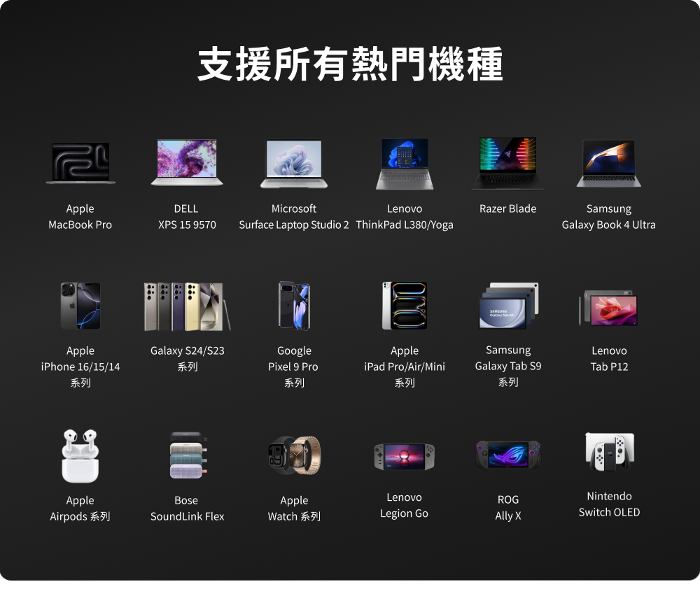Select the 'XPS 15 9570' text
The width and height of the screenshot is (700, 589).
coord(187,225)
